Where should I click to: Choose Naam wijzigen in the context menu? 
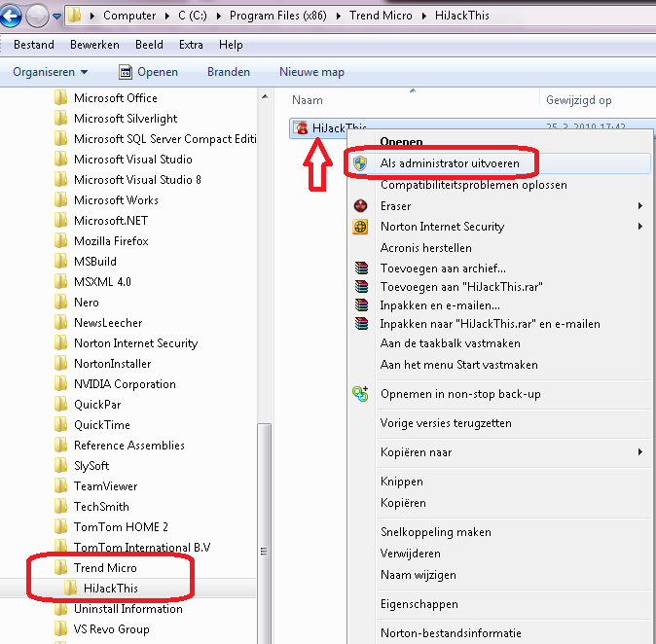(418, 575)
